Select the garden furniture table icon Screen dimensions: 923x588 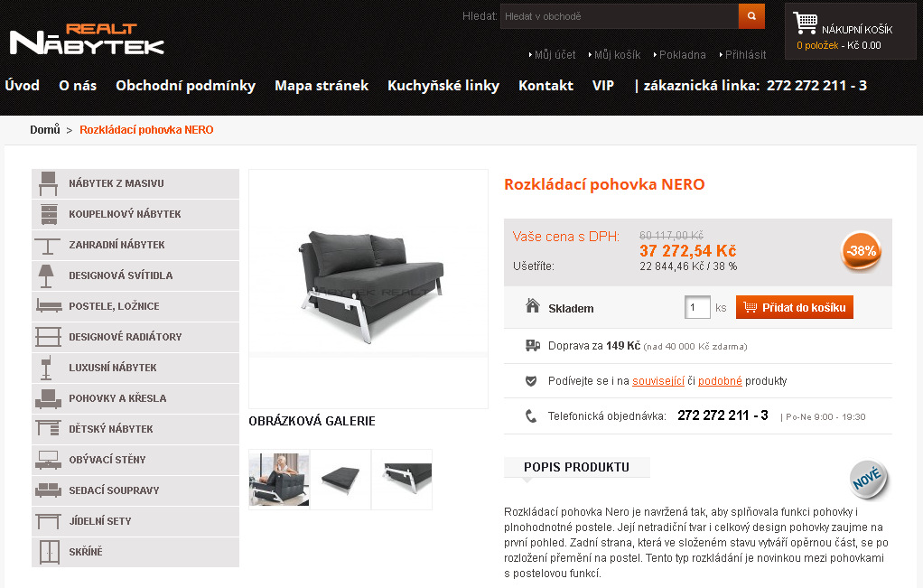click(x=48, y=246)
